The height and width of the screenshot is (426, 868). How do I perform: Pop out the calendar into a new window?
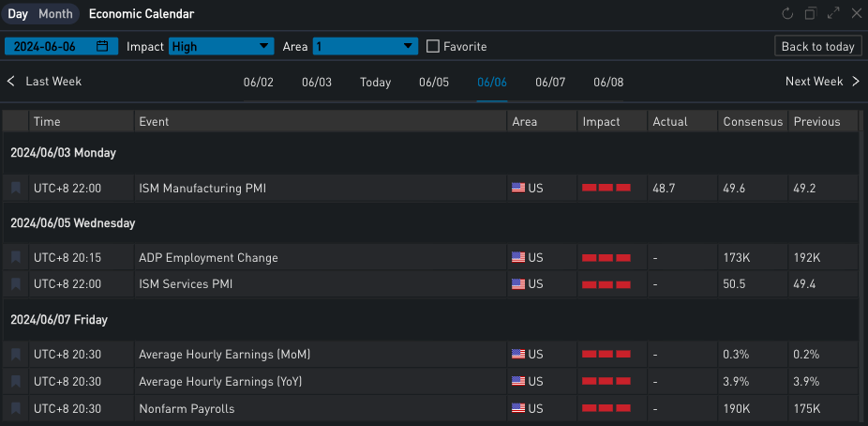pyautogui.click(x=811, y=14)
